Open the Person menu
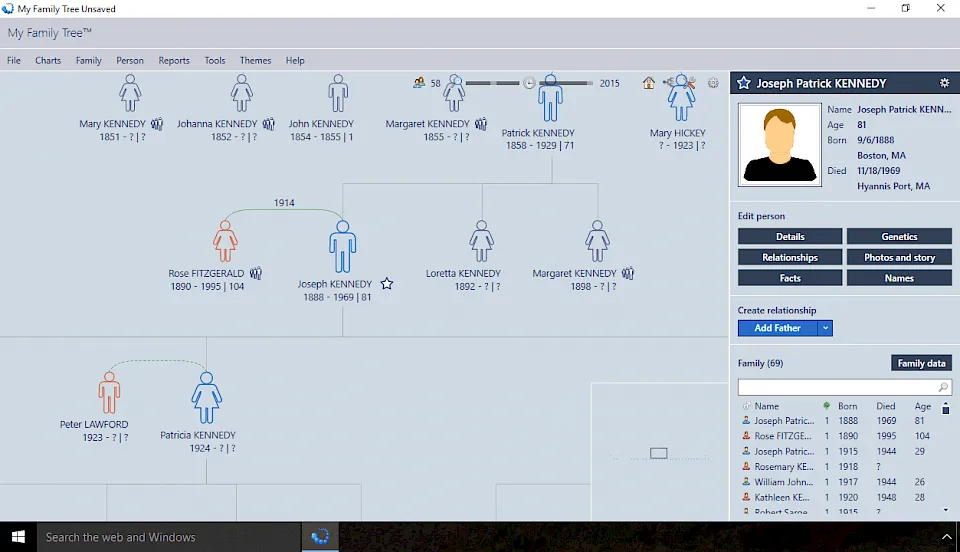Viewport: 960px width, 552px height. tap(130, 61)
